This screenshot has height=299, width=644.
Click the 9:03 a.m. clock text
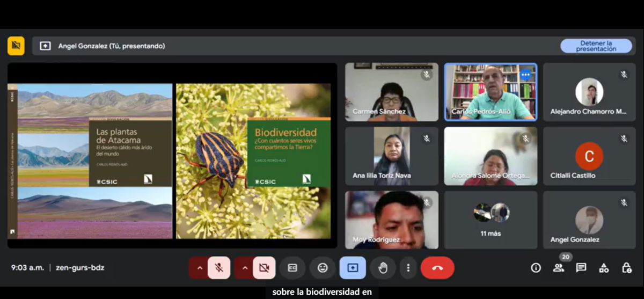point(27,267)
